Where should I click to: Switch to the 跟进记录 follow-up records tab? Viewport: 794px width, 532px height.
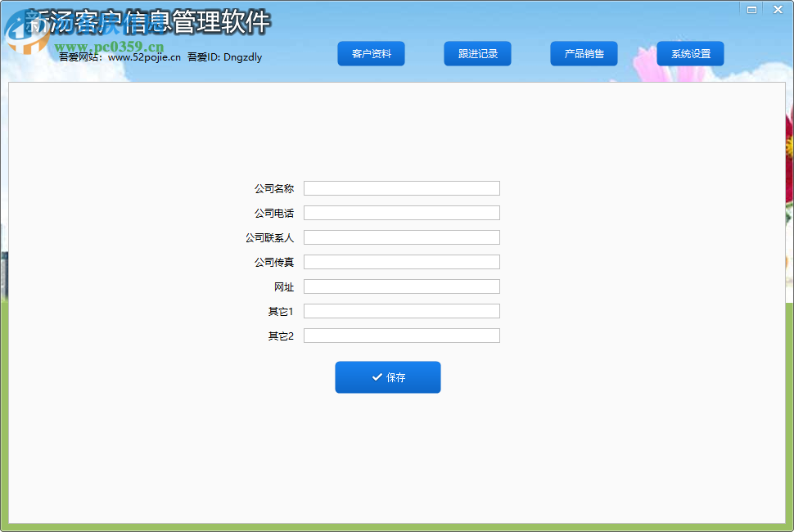[477, 53]
